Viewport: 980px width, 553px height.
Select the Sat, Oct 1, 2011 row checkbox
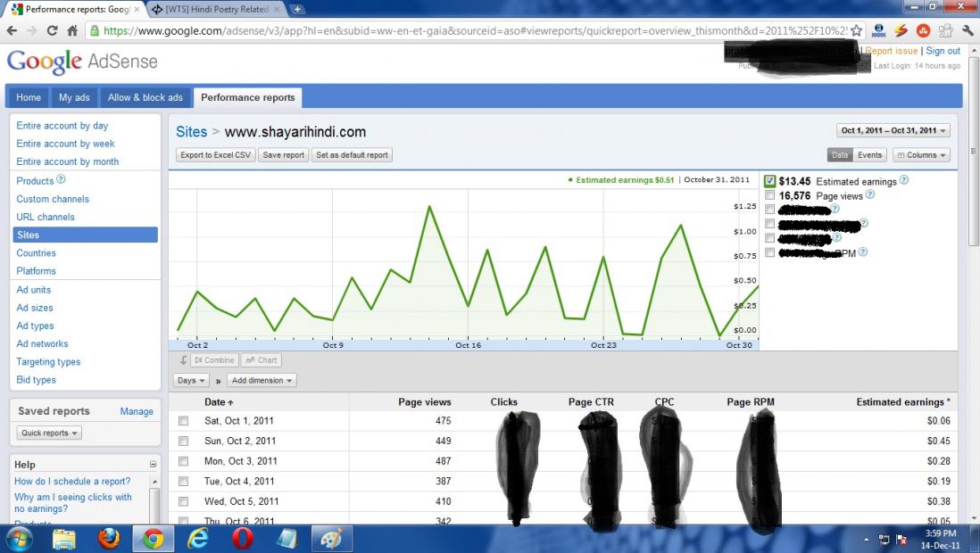click(183, 421)
